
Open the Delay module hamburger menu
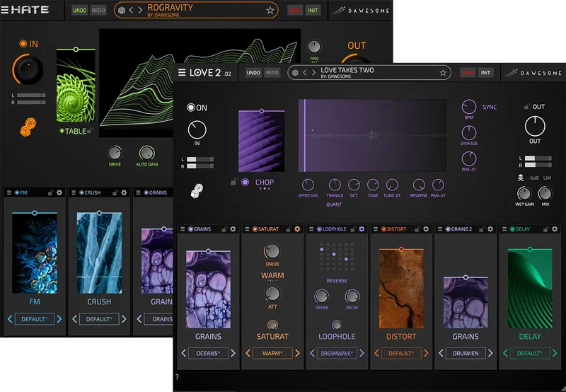point(504,229)
